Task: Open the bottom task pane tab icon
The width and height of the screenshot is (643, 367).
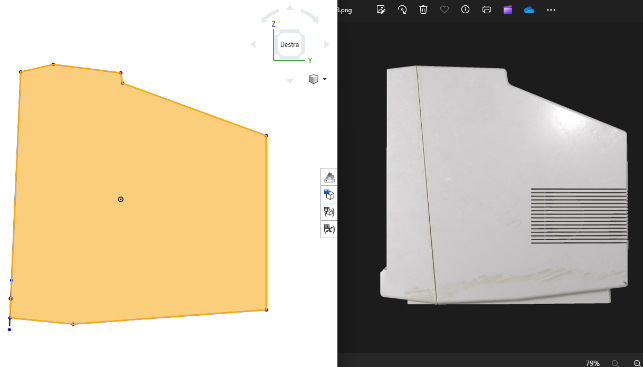Action: click(x=329, y=229)
